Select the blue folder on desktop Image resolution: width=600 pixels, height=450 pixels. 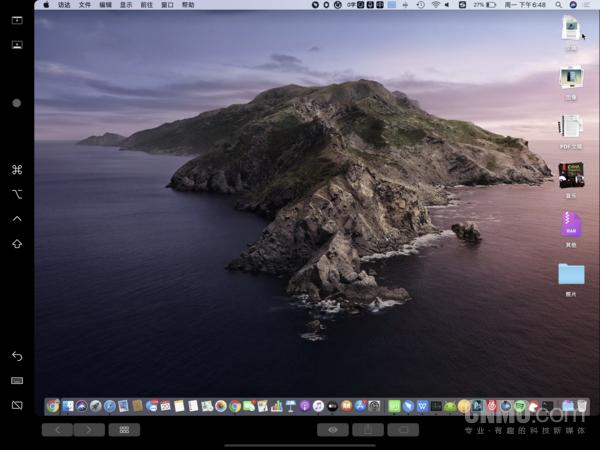pyautogui.click(x=571, y=274)
